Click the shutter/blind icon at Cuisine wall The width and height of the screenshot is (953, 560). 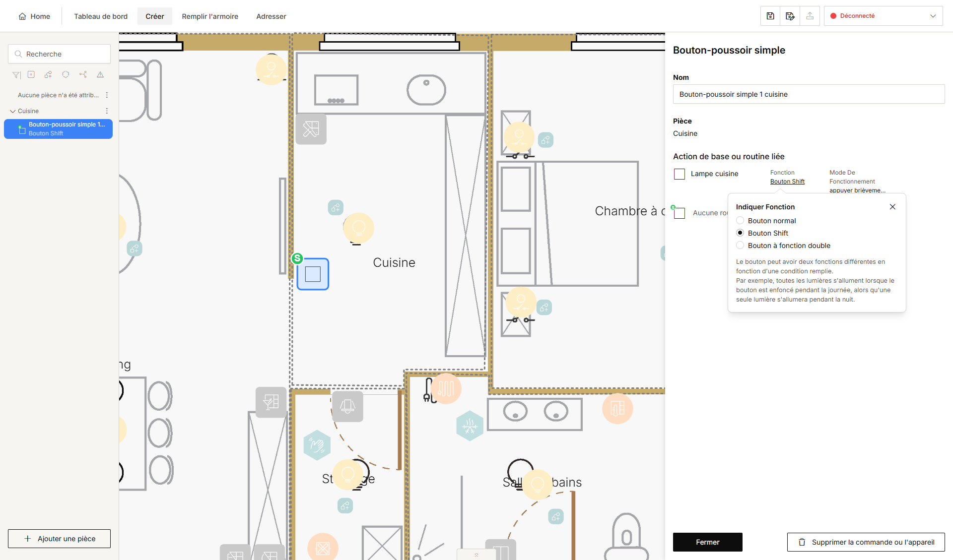point(311,129)
